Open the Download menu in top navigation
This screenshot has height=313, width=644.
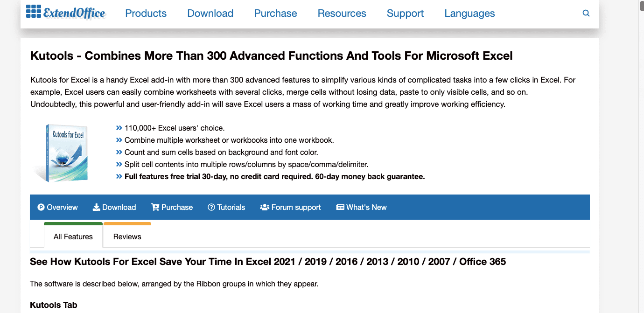pos(210,14)
